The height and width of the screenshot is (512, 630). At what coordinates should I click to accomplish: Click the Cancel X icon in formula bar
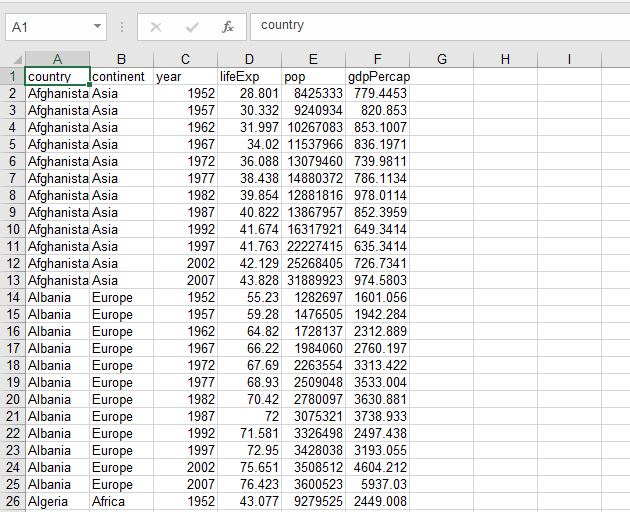click(156, 27)
